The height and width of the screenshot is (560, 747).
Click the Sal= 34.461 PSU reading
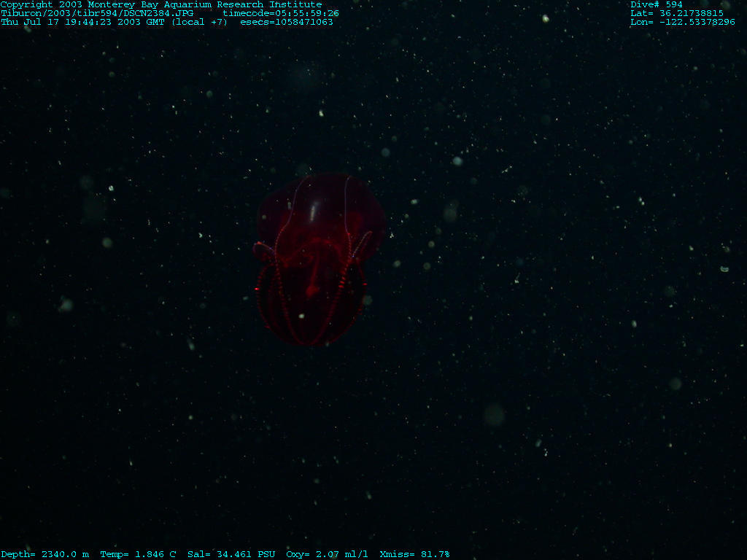(231, 554)
